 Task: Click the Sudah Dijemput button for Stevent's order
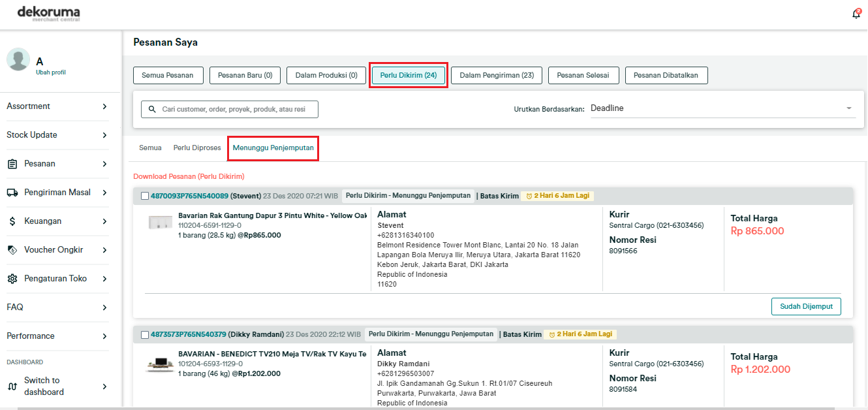(806, 306)
